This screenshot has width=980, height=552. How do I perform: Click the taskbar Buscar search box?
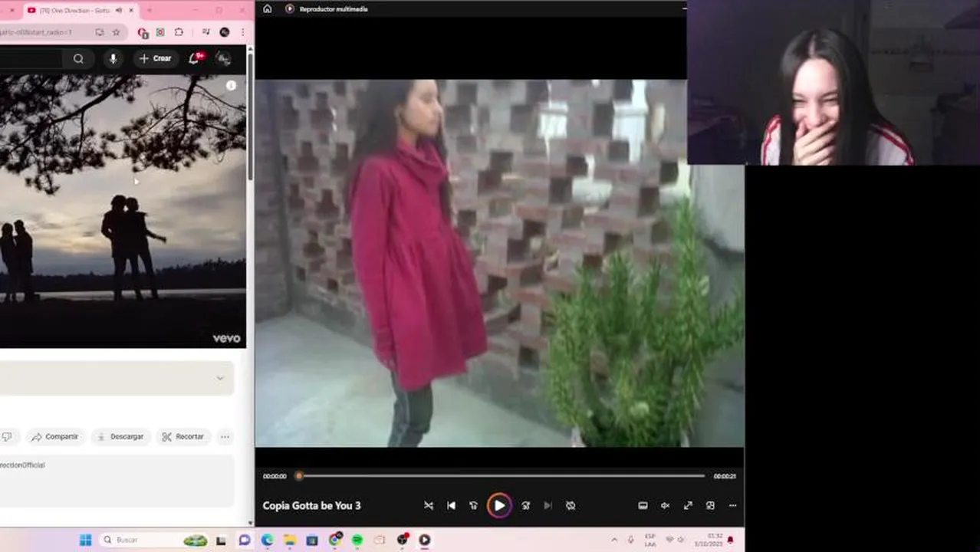pyautogui.click(x=156, y=540)
